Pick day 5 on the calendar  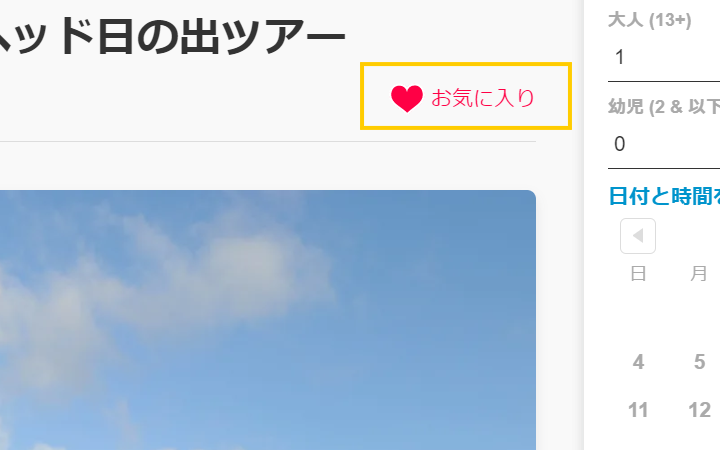tap(699, 362)
